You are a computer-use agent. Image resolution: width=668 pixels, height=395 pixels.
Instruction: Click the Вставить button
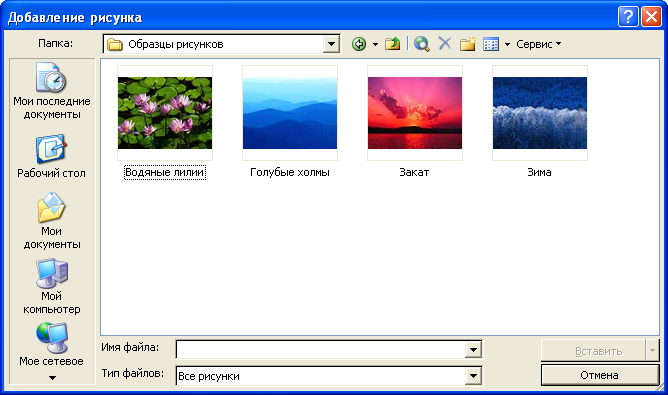[593, 350]
